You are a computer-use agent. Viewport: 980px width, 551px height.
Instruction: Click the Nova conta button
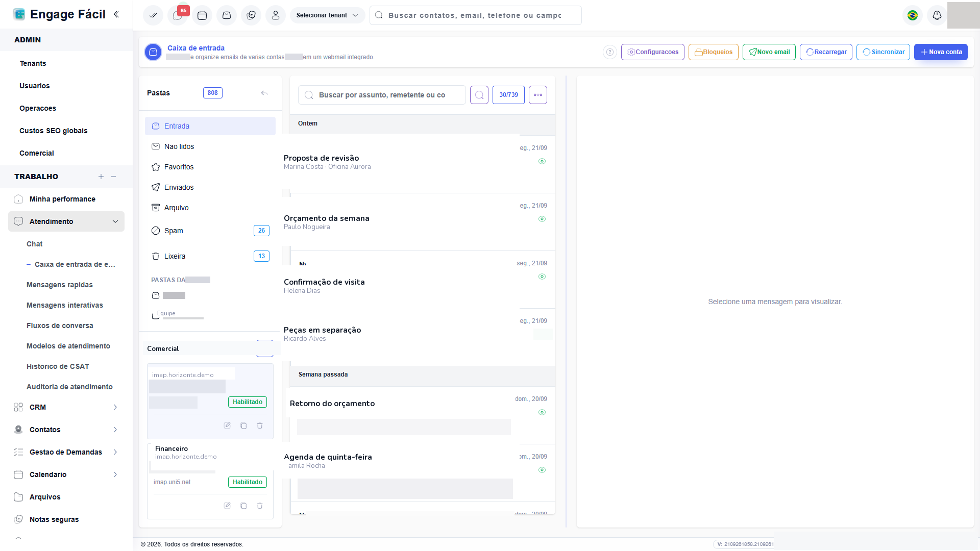(x=941, y=52)
